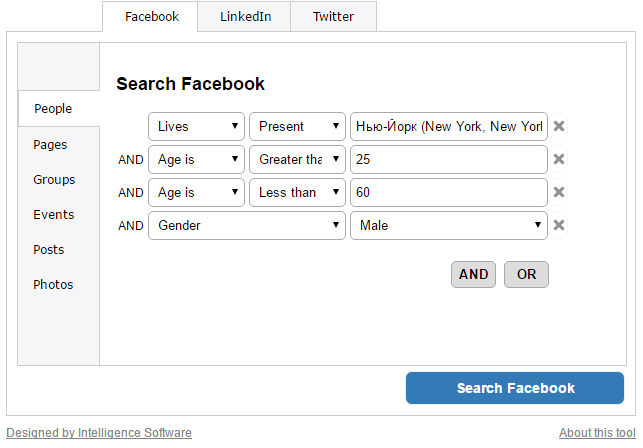The height and width of the screenshot is (448, 643).
Task: Open the Less than comparison dropdown
Action: [x=297, y=192]
